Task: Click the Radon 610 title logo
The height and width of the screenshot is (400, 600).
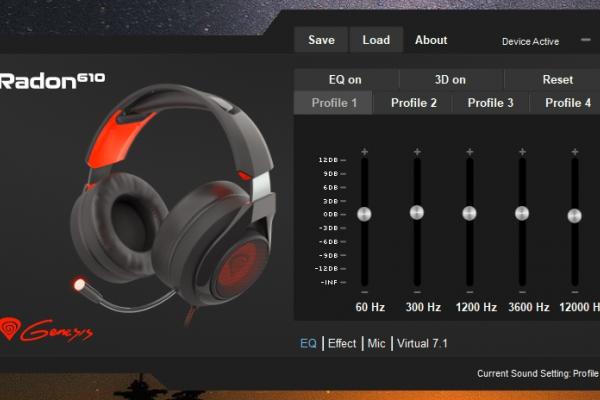Action: [52, 80]
